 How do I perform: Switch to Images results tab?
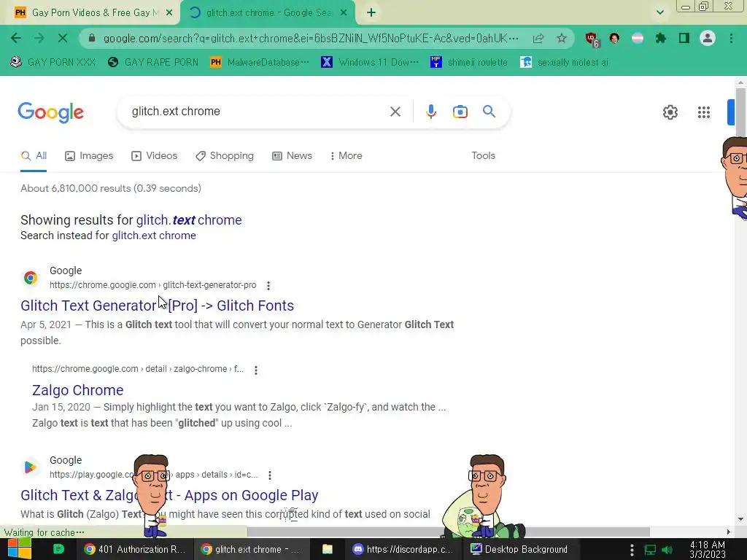[x=89, y=156]
